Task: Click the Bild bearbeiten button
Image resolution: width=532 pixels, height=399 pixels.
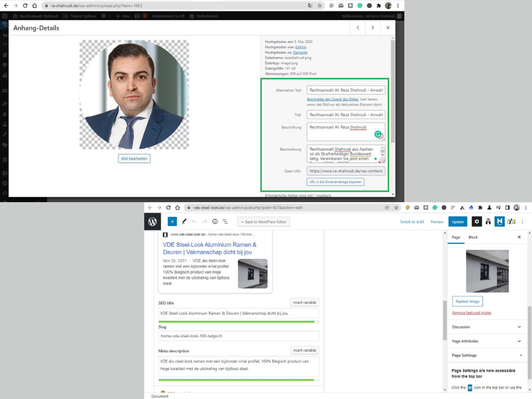Action: coord(135,159)
